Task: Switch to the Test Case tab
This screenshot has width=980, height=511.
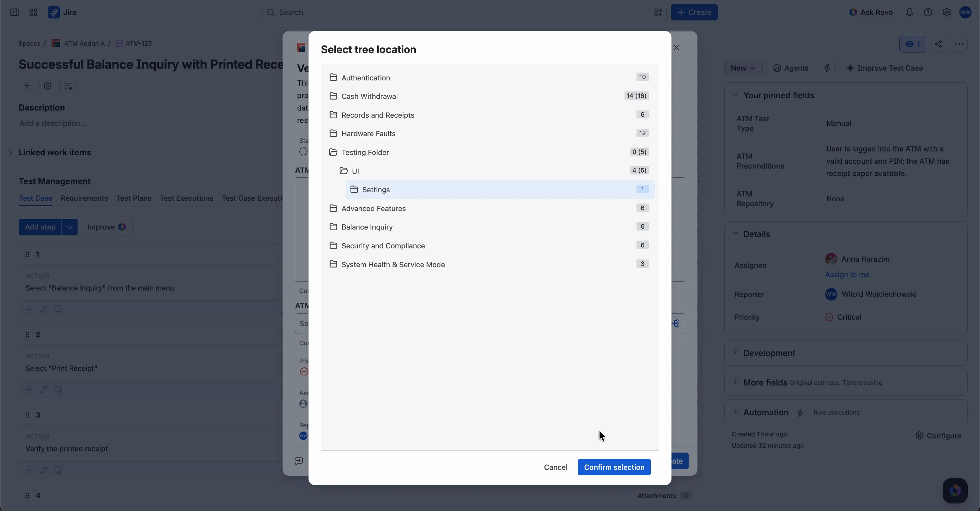Action: tap(35, 198)
